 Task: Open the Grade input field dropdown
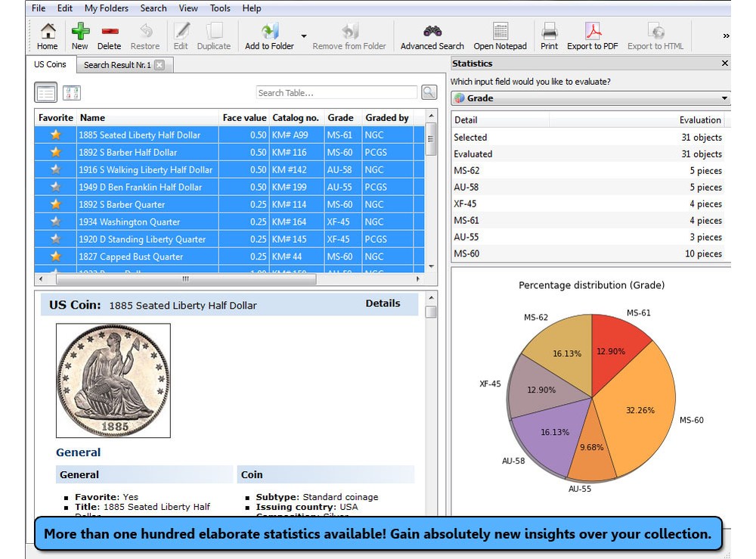(723, 98)
